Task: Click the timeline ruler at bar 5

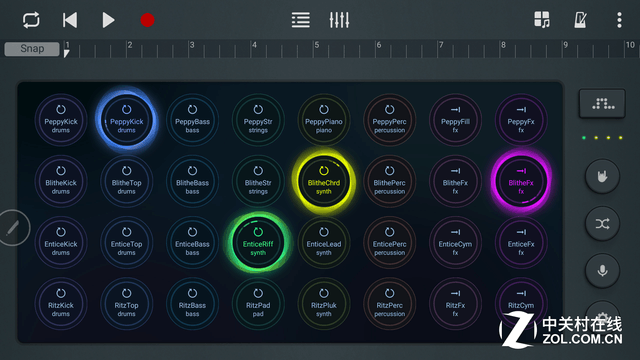Action: pos(316,49)
